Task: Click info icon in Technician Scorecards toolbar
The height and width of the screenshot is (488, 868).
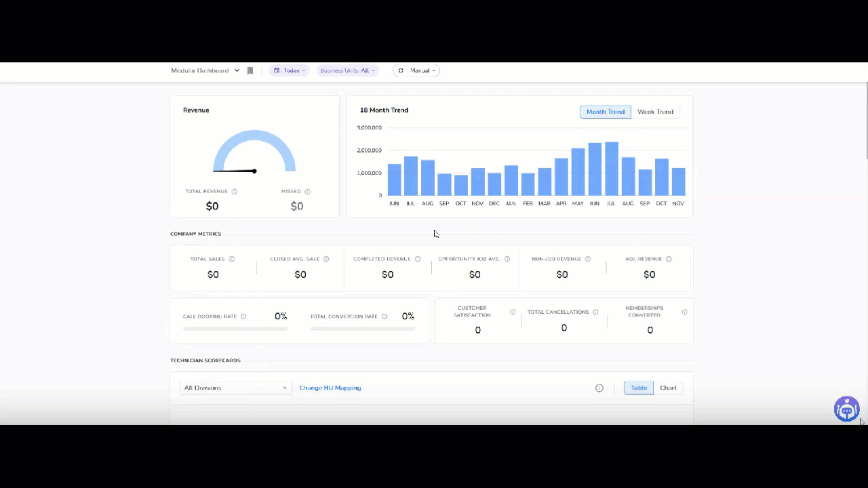Action: [599, 388]
